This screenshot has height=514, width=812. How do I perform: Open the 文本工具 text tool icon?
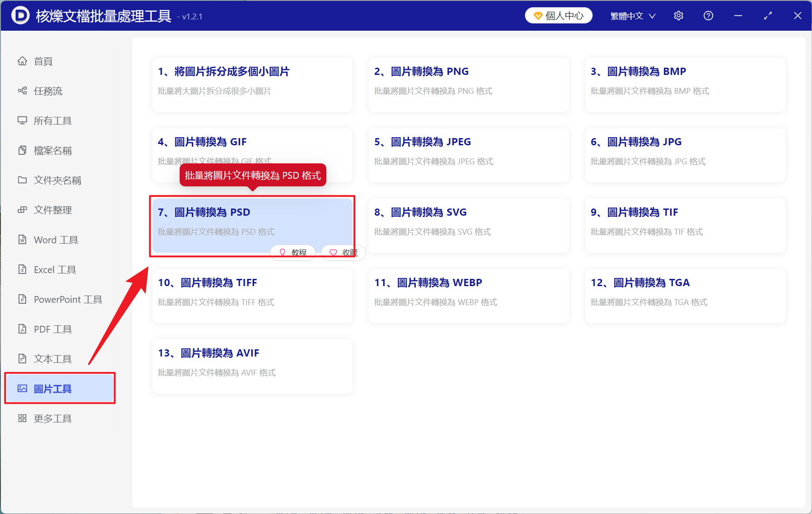tap(23, 358)
